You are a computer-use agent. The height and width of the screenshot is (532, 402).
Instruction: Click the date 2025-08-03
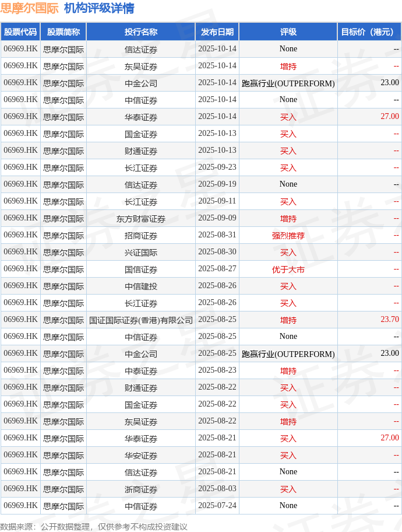[x=217, y=489]
